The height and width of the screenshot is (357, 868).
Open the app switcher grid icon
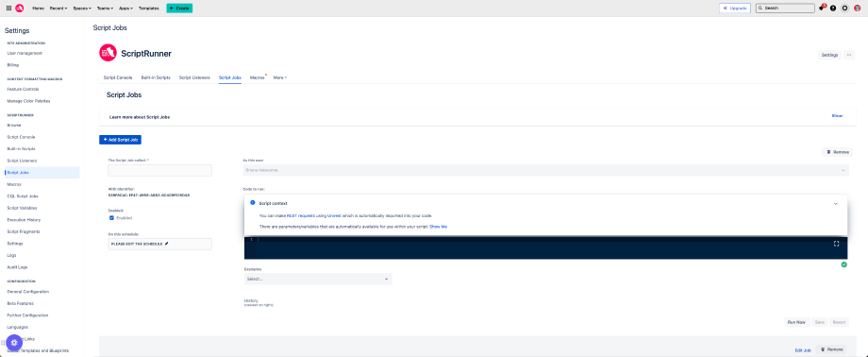click(8, 8)
